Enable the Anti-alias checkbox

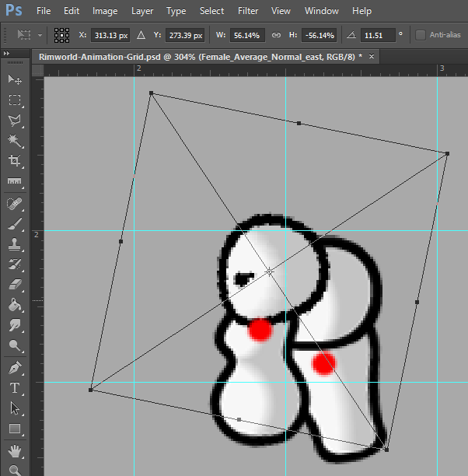coord(421,35)
